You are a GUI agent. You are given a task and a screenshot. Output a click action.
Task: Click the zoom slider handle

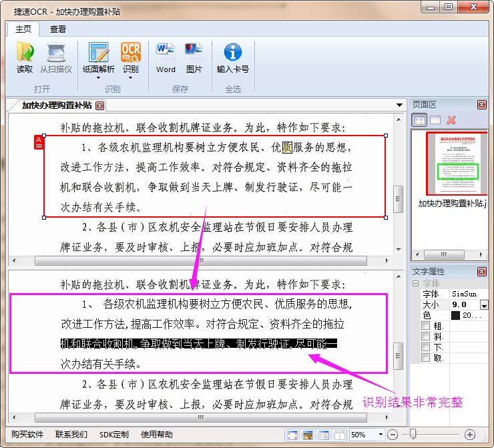point(413,434)
